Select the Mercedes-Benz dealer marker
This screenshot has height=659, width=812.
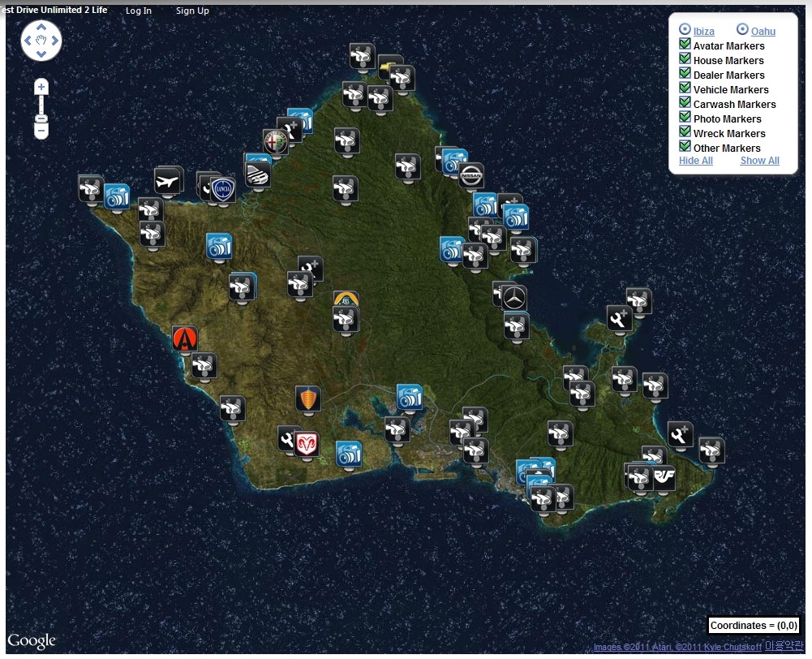(513, 297)
